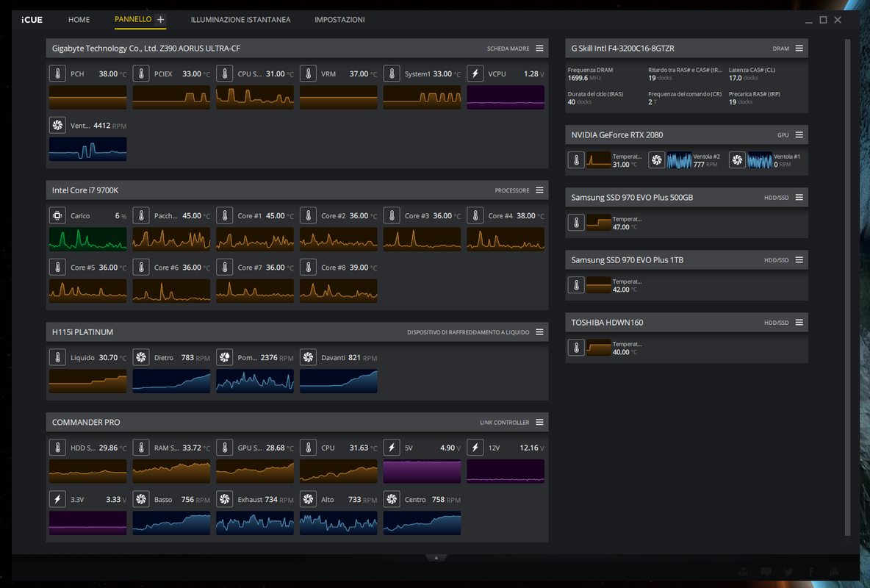Go to ILLUMINAZIONE ISTANTANEA tab
Image resolution: width=870 pixels, height=588 pixels.
point(240,19)
